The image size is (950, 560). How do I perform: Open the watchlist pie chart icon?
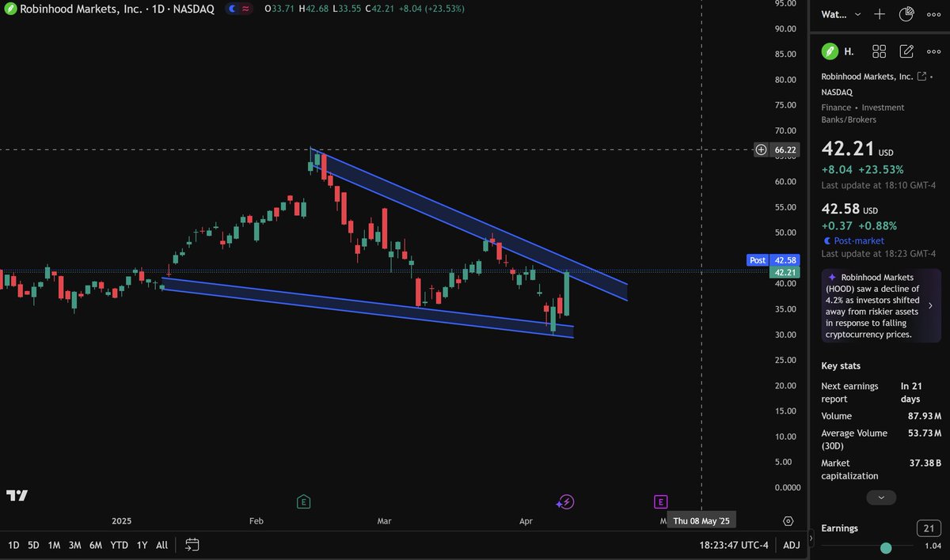(907, 14)
